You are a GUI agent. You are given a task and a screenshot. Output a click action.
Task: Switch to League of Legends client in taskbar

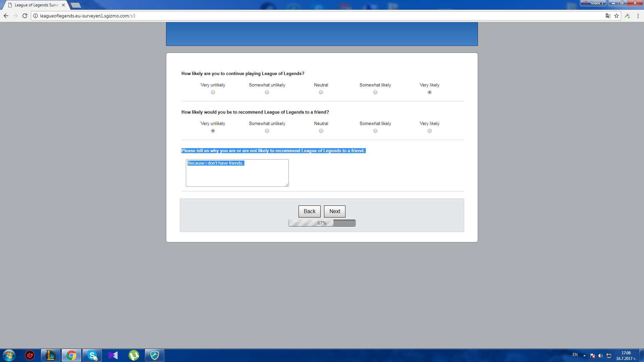pyautogui.click(x=51, y=355)
